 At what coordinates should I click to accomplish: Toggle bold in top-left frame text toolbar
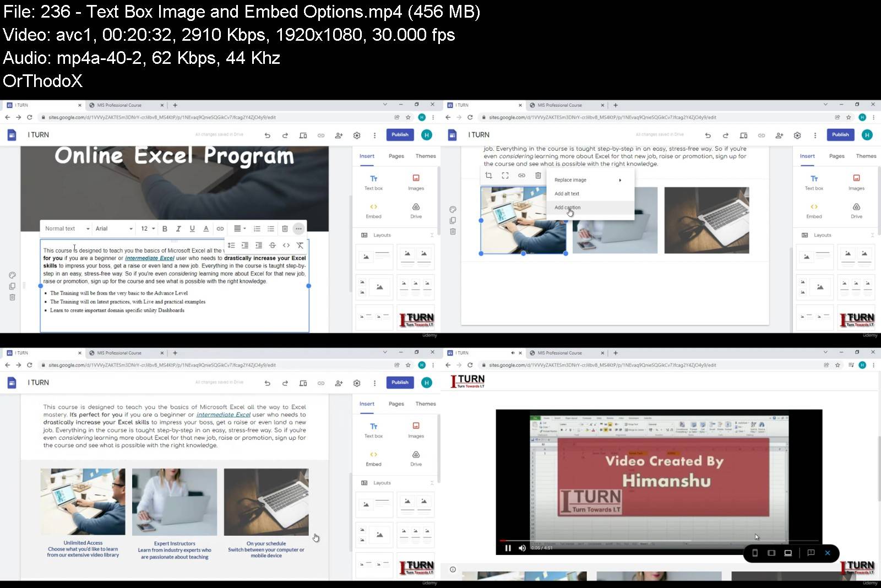(x=165, y=228)
